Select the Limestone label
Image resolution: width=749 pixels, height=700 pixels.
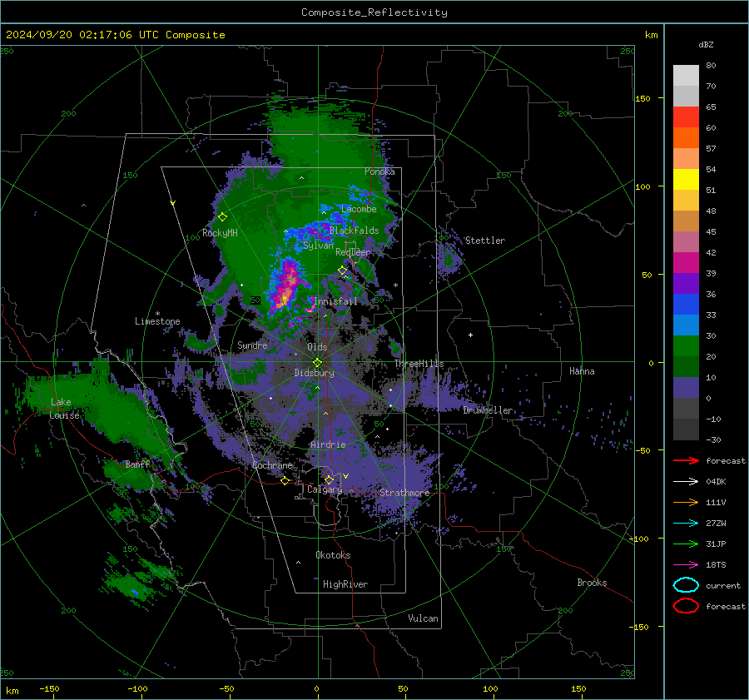click(x=157, y=321)
